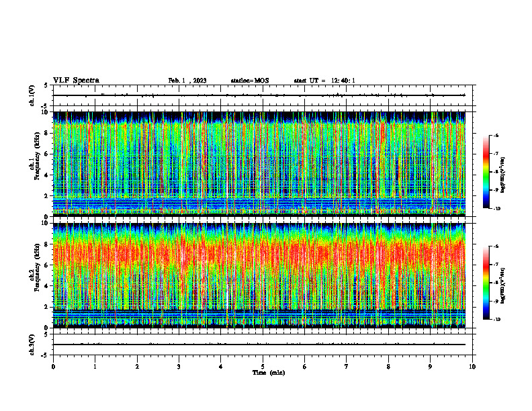The image size is (532, 411).
Task: Click the "-10" label on ch.2 color scale
Action: click(497, 319)
